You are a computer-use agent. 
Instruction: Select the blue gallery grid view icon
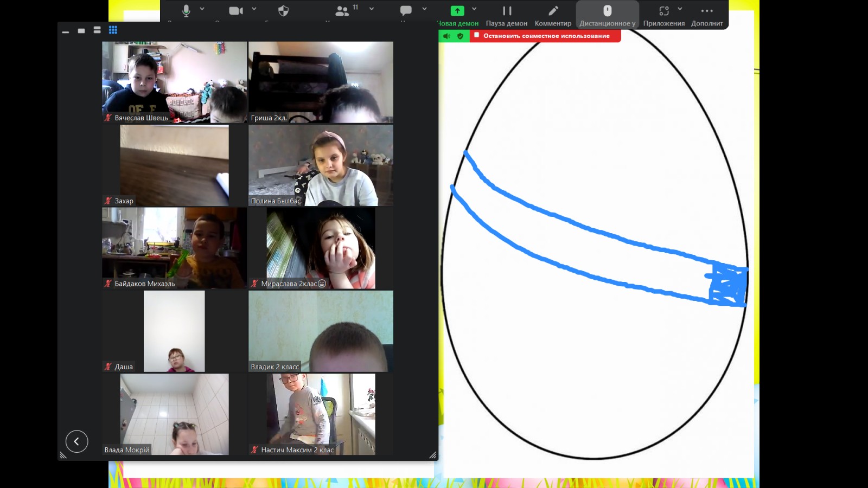(x=113, y=30)
